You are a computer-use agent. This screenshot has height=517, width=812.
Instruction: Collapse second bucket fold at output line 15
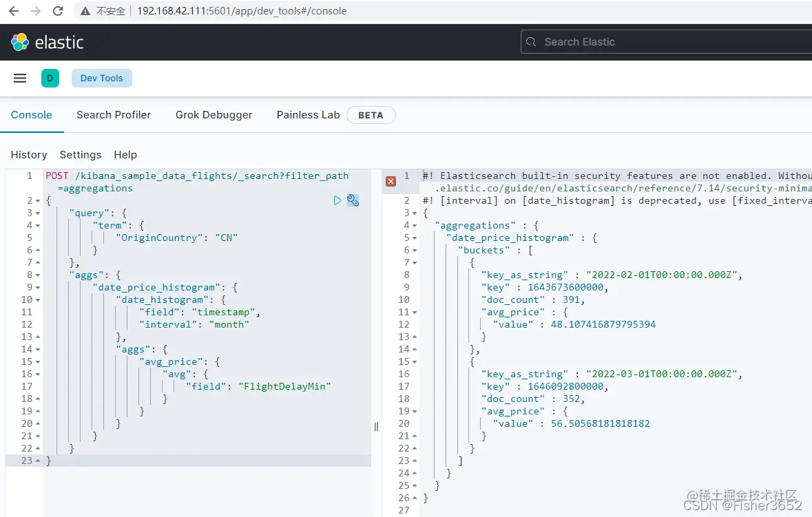point(415,361)
